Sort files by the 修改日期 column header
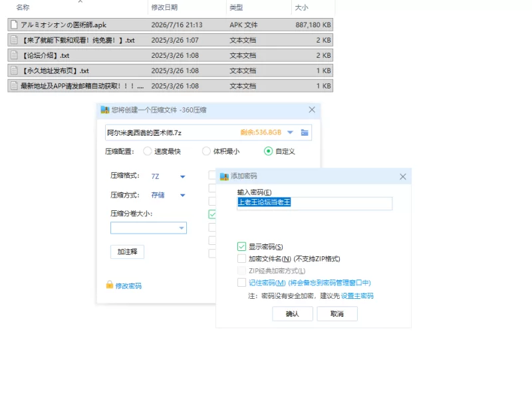Screen dimensions: 532x398 [x=164, y=7]
